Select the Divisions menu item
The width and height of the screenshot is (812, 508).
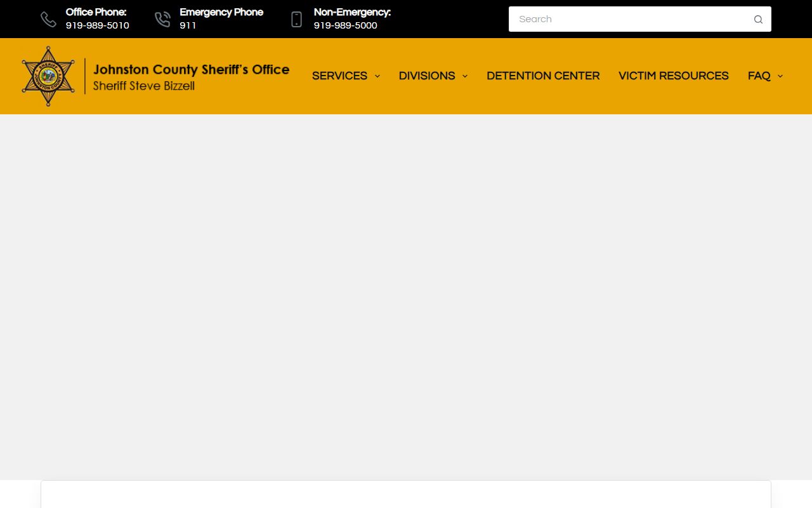pyautogui.click(x=426, y=76)
